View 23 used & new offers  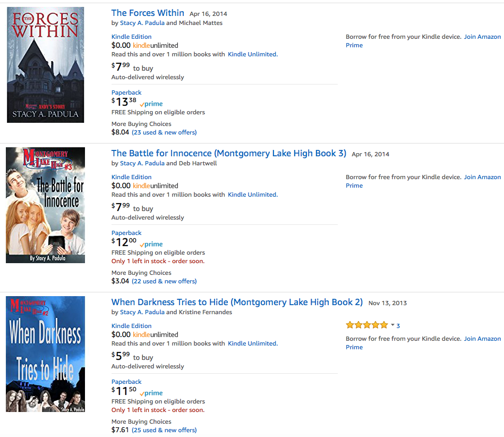click(164, 132)
